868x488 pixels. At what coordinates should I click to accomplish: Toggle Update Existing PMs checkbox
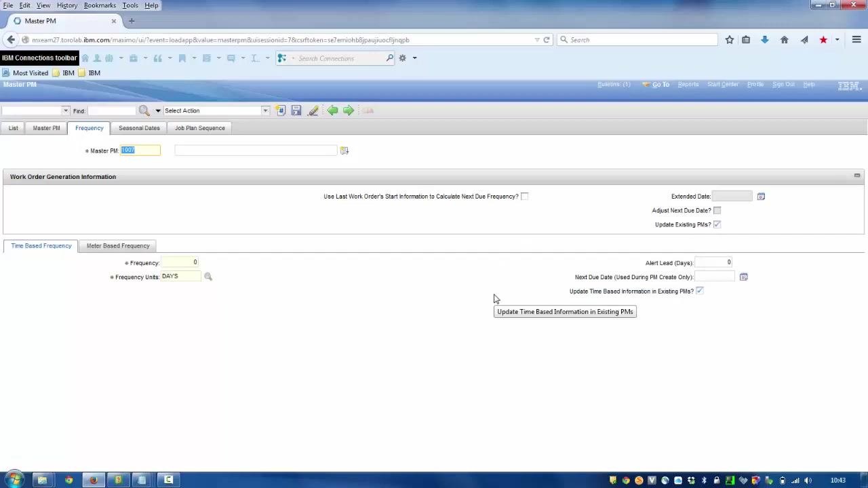pos(717,224)
